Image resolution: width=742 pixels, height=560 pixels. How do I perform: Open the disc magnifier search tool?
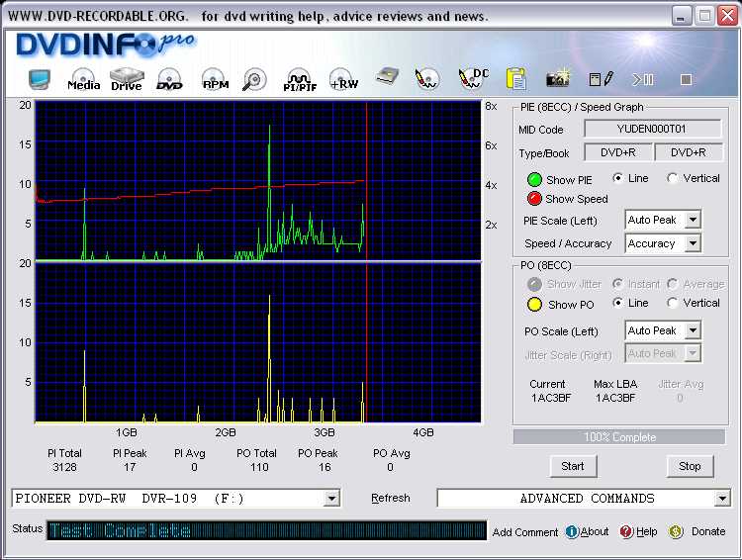click(x=254, y=79)
